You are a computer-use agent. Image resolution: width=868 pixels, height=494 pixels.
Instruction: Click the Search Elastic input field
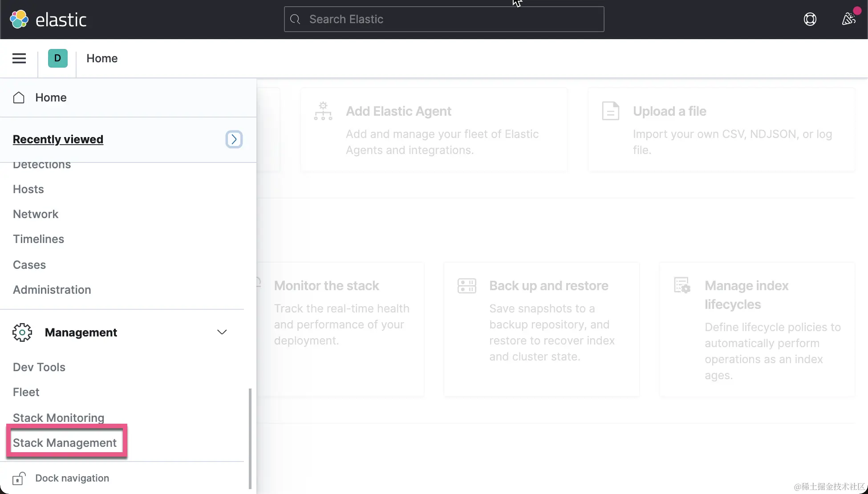[x=444, y=19]
